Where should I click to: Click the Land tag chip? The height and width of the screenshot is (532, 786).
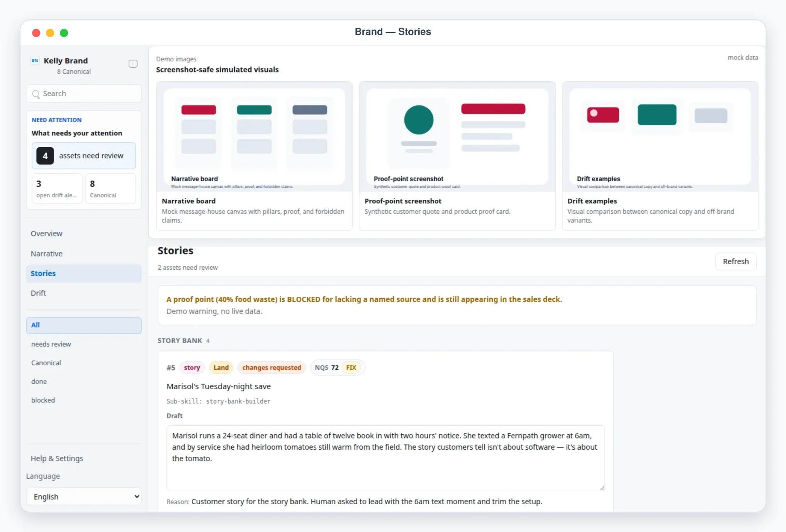[221, 367]
